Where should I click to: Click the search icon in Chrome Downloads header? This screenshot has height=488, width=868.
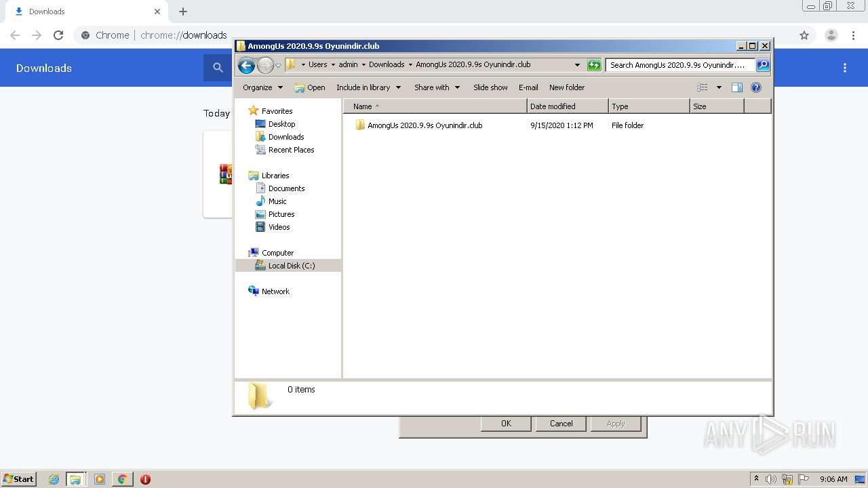(x=218, y=68)
